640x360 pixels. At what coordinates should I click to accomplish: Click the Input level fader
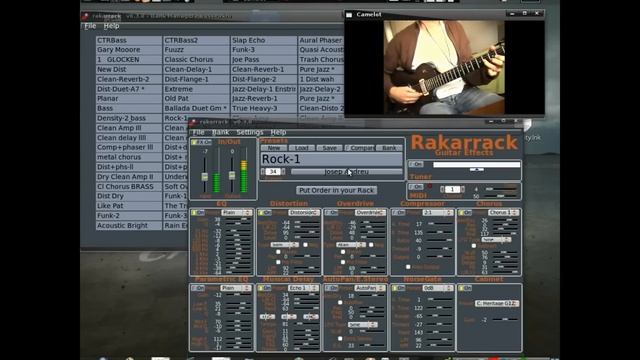(204, 176)
